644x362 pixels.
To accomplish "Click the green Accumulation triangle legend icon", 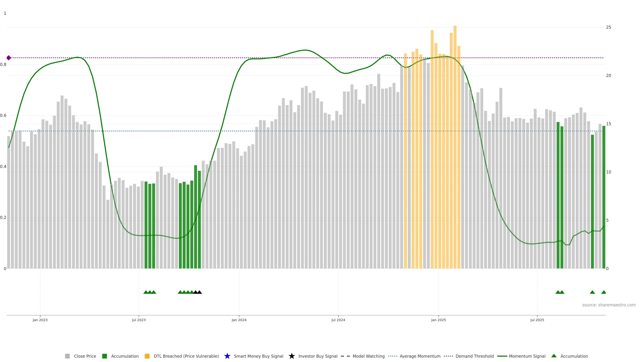I will tap(554, 356).
